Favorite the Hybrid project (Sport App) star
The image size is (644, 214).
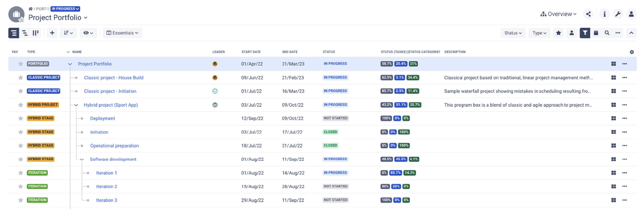[x=21, y=105]
